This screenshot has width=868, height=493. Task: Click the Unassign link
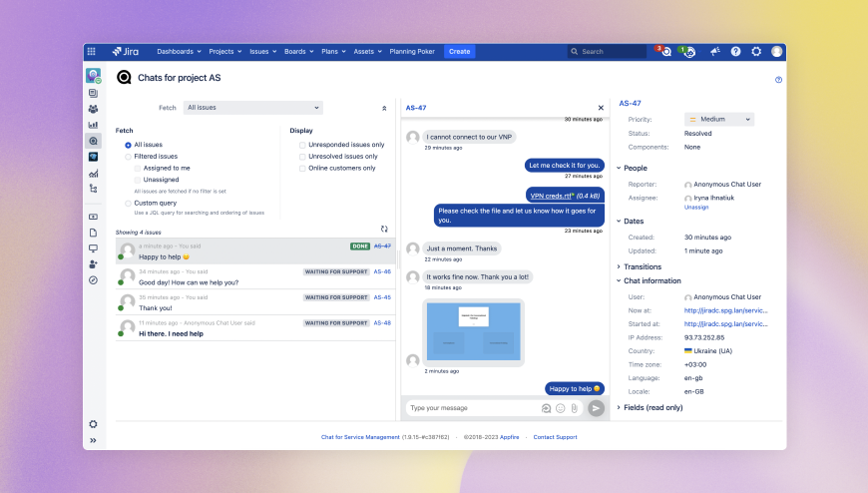click(695, 208)
